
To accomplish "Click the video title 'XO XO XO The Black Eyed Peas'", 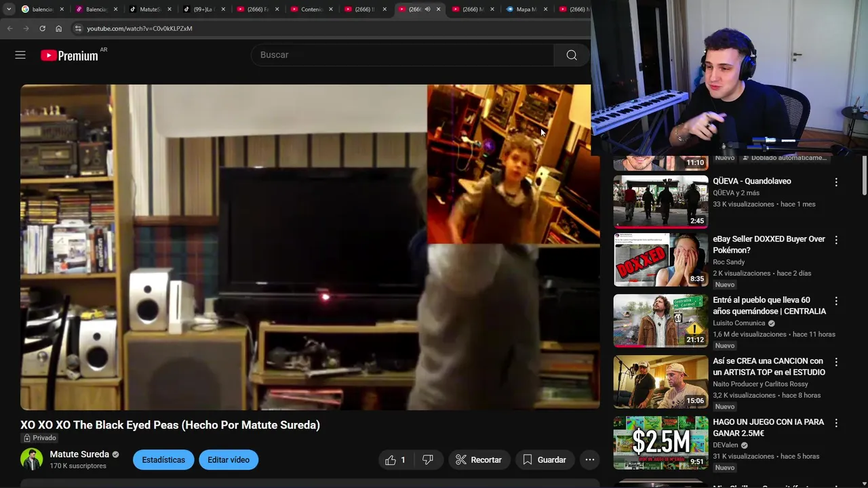I will 170,425.
